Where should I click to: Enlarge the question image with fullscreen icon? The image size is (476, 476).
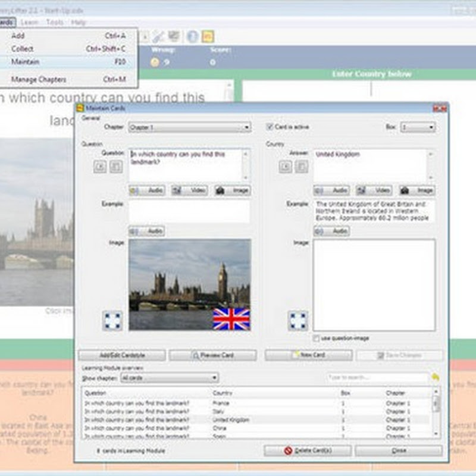click(x=113, y=320)
